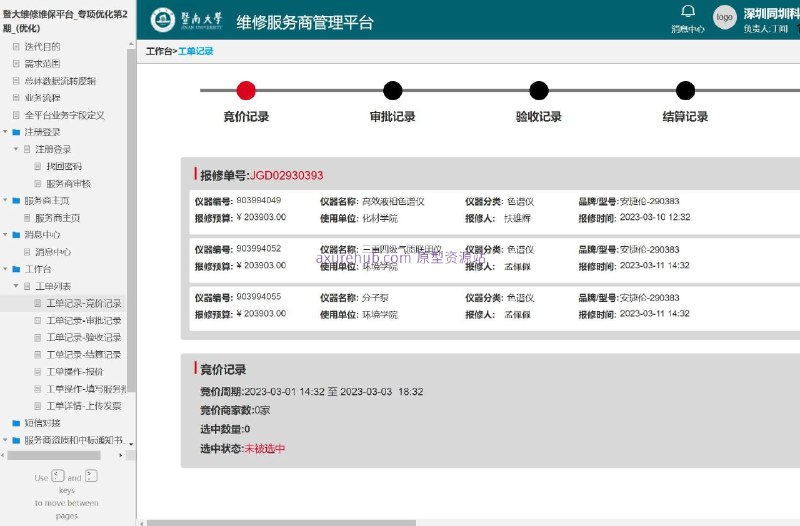Select the 验收记录 step circle
This screenshot has height=526, width=800.
coord(539,90)
